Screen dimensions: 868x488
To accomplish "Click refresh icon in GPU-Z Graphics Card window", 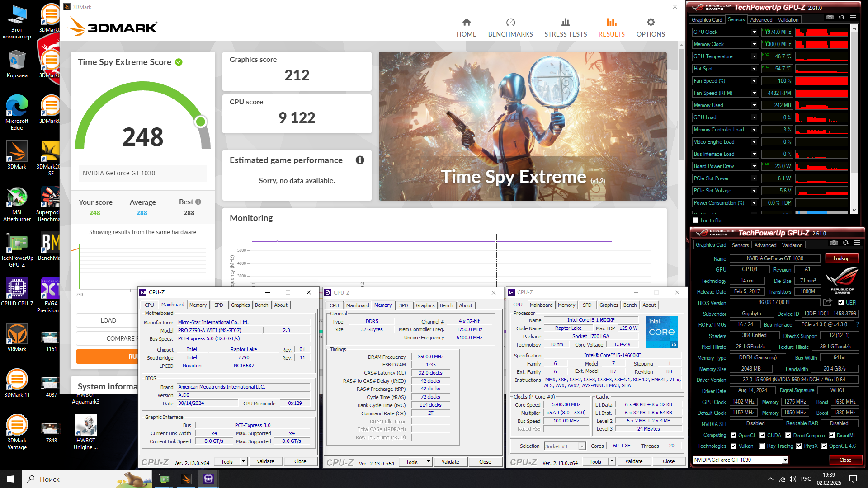I will coord(845,243).
